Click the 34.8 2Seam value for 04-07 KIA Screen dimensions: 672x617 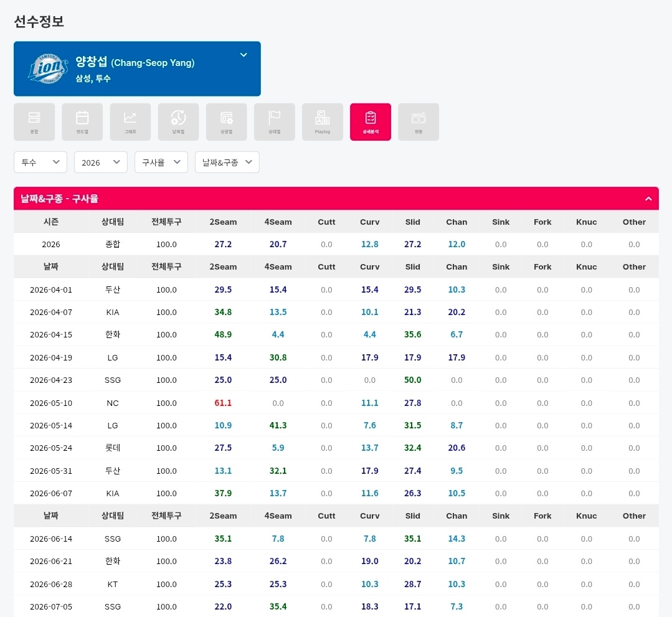224,313
